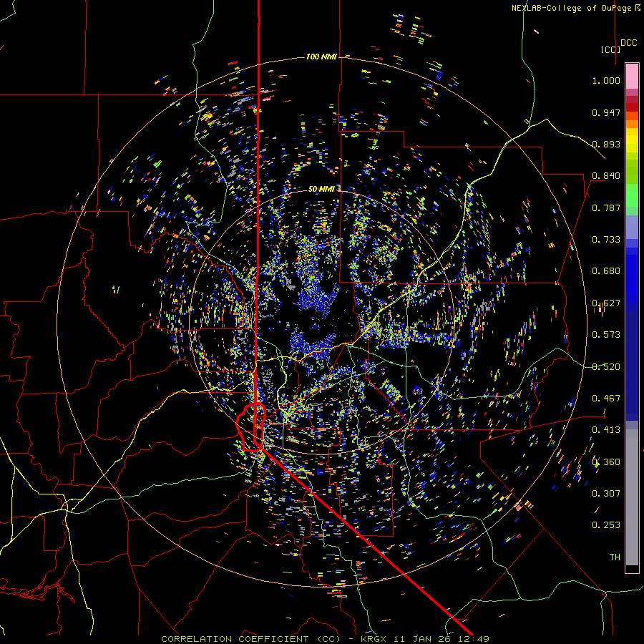Screen dimensions: 644x644
Task: Click the 0.787 scale value
Action: point(606,208)
